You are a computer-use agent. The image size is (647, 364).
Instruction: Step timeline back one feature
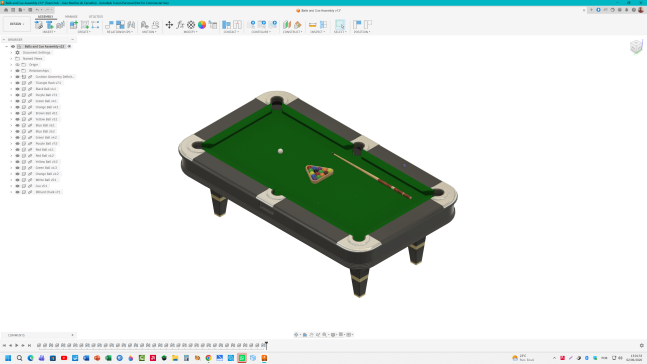click(x=11, y=345)
